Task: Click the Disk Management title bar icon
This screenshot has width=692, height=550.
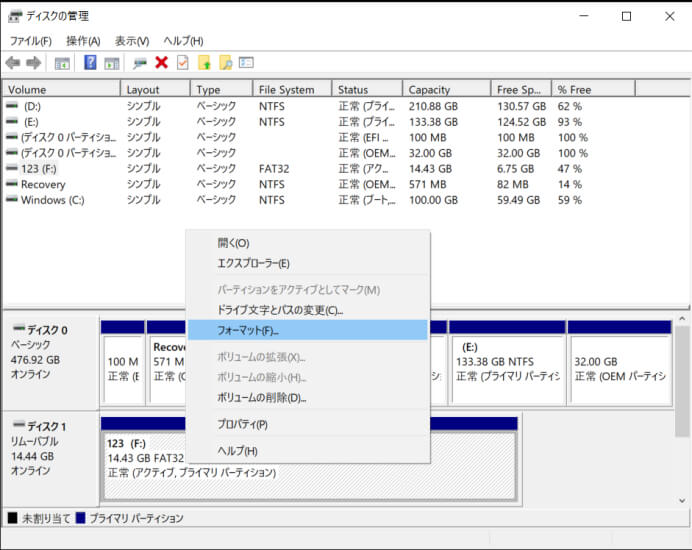Action: tap(15, 17)
